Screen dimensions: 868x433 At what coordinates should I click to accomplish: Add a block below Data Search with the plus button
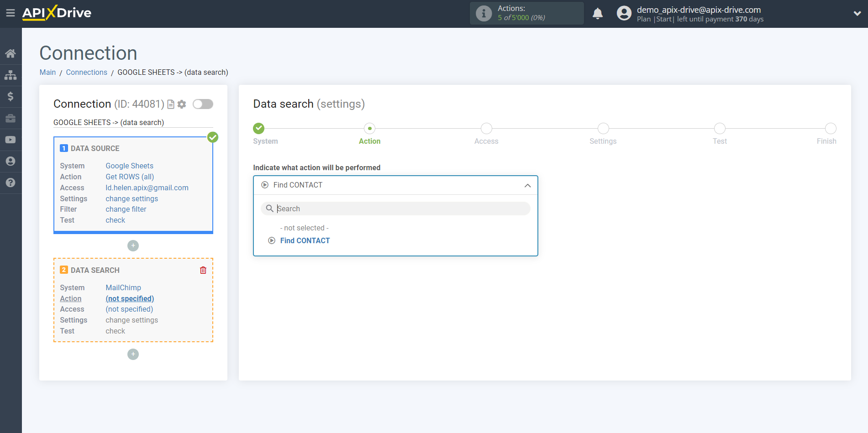click(133, 354)
